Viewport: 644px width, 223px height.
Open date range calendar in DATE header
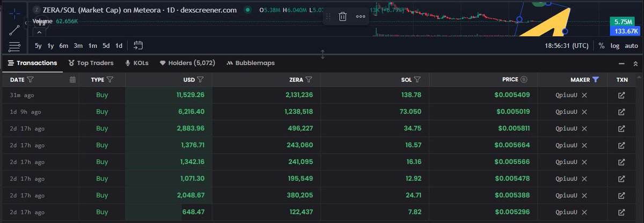pyautogui.click(x=72, y=80)
